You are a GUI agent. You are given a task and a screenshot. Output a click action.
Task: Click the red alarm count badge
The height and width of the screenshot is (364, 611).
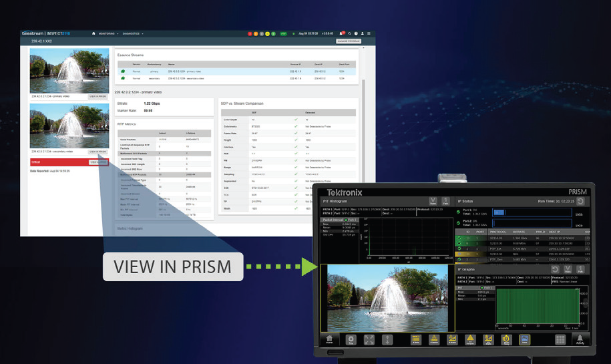coord(250,34)
